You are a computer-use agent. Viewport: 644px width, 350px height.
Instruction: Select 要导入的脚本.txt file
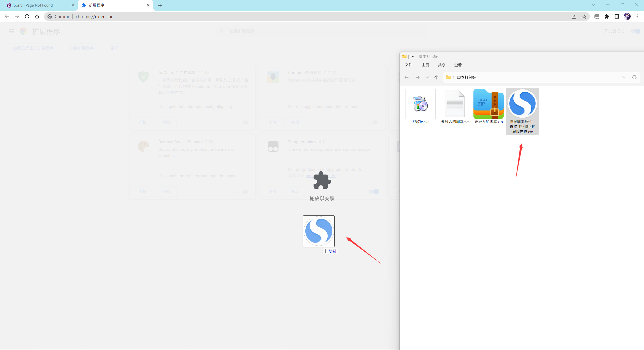[x=455, y=107]
